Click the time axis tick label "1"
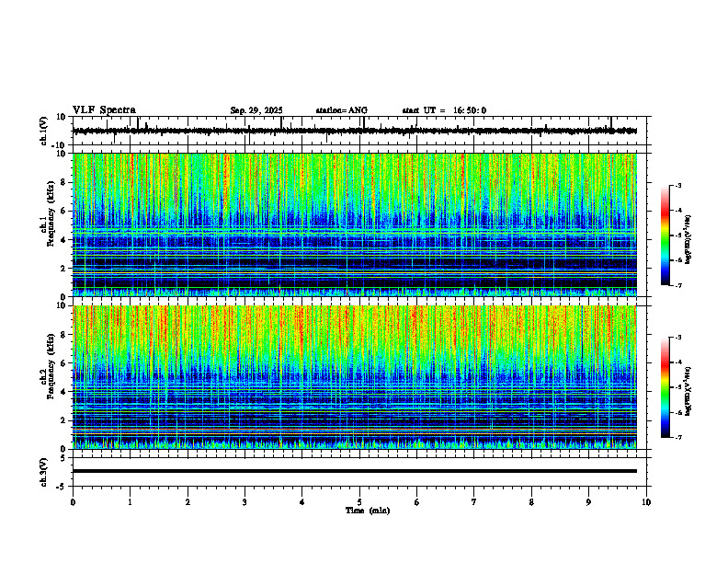The height and width of the screenshot is (563, 728). point(130,502)
